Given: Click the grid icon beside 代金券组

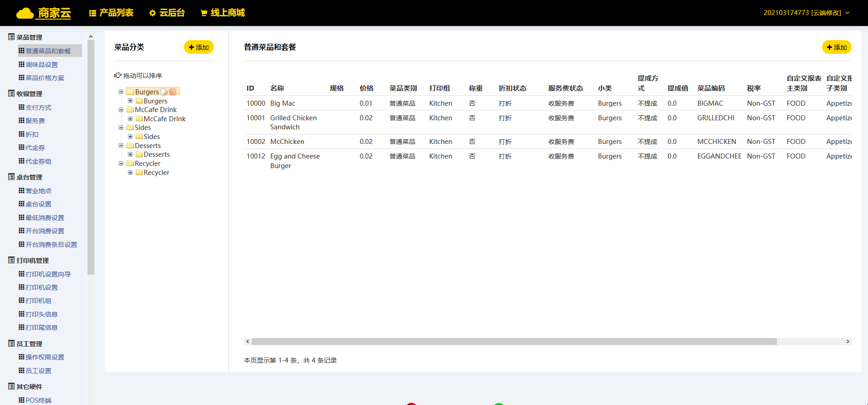Looking at the screenshot, I should 21,161.
